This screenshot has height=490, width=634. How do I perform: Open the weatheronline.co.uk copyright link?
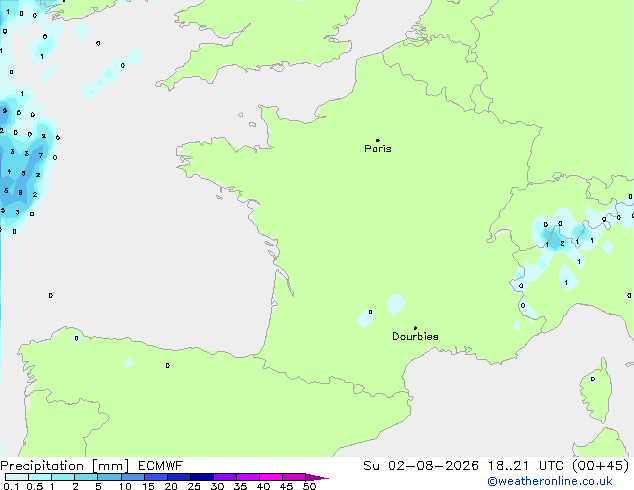(550, 481)
